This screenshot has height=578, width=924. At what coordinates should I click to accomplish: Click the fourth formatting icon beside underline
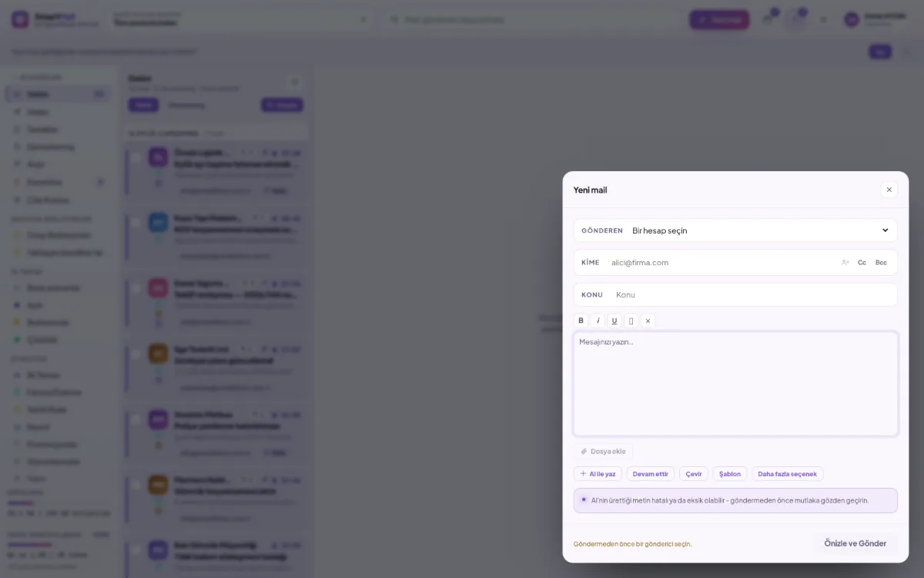631,321
